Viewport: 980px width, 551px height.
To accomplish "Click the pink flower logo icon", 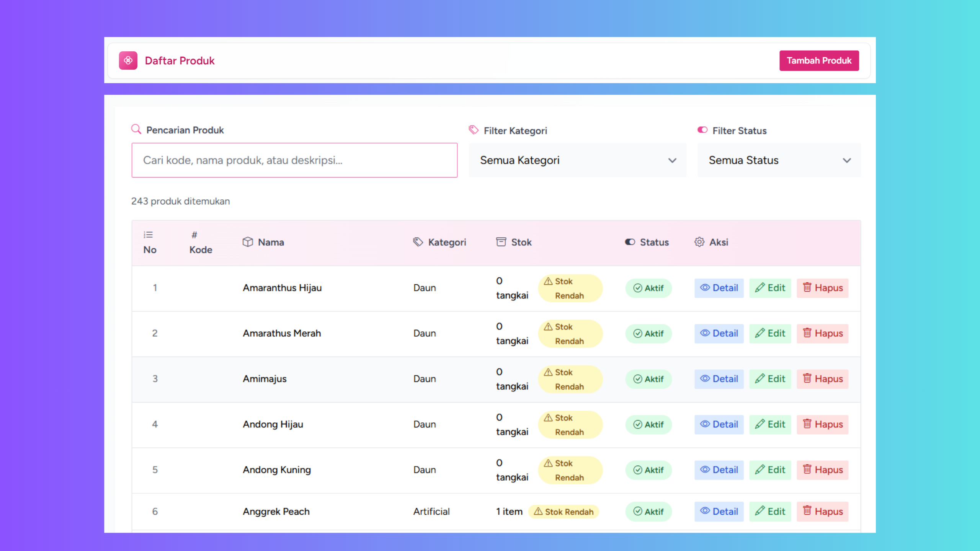I will click(x=128, y=60).
